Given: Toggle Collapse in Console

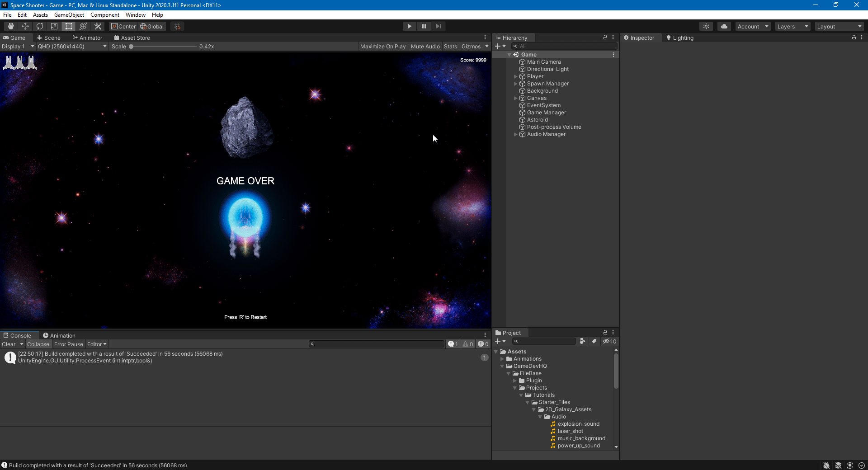Looking at the screenshot, I should pyautogui.click(x=38, y=344).
